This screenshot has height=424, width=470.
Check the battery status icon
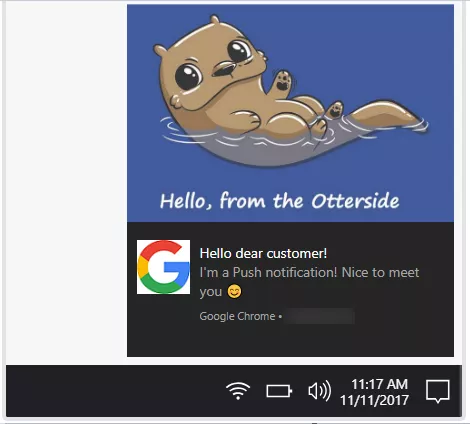click(x=279, y=391)
